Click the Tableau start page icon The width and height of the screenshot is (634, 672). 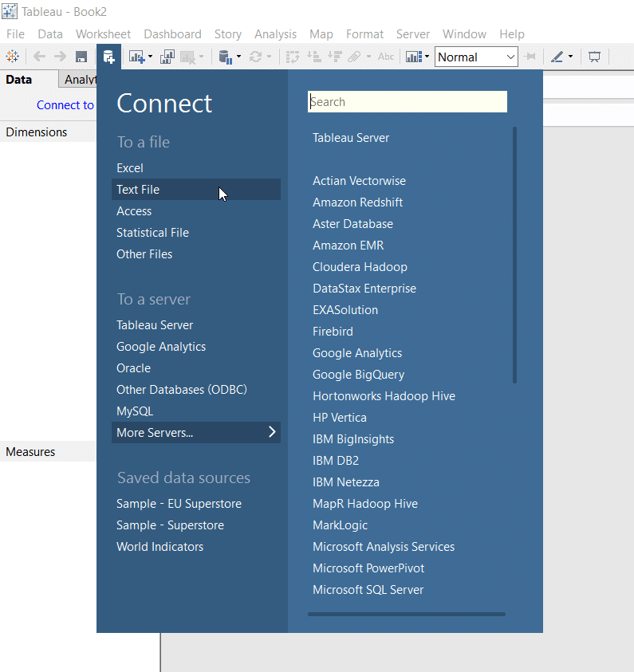click(x=13, y=56)
